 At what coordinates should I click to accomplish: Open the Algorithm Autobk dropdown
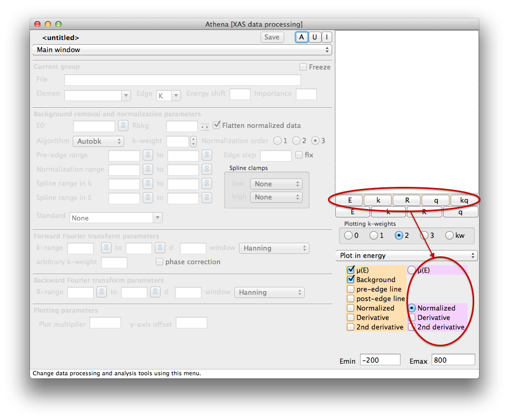[x=98, y=141]
